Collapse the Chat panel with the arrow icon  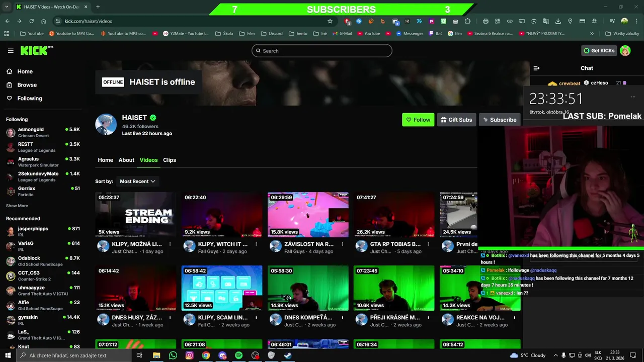(536, 68)
